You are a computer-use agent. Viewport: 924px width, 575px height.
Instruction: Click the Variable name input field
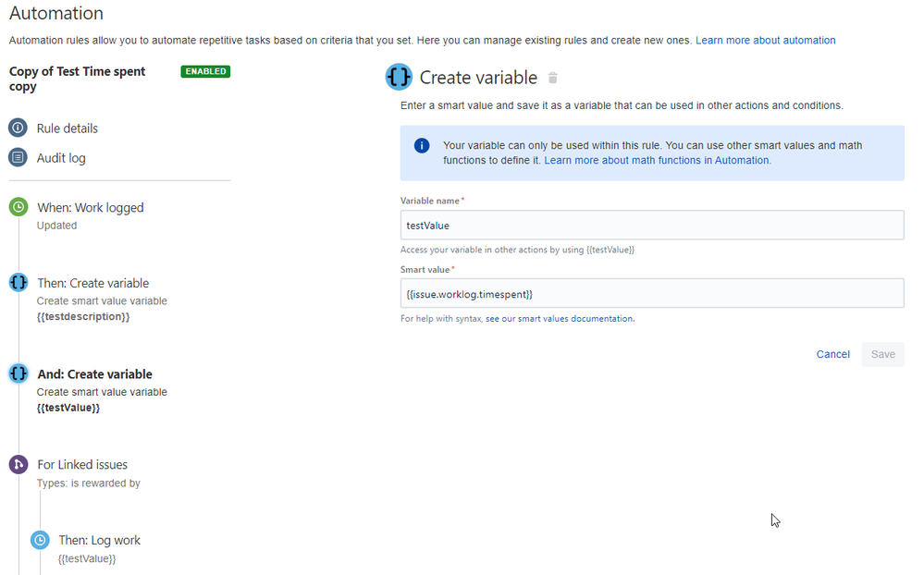pos(652,225)
